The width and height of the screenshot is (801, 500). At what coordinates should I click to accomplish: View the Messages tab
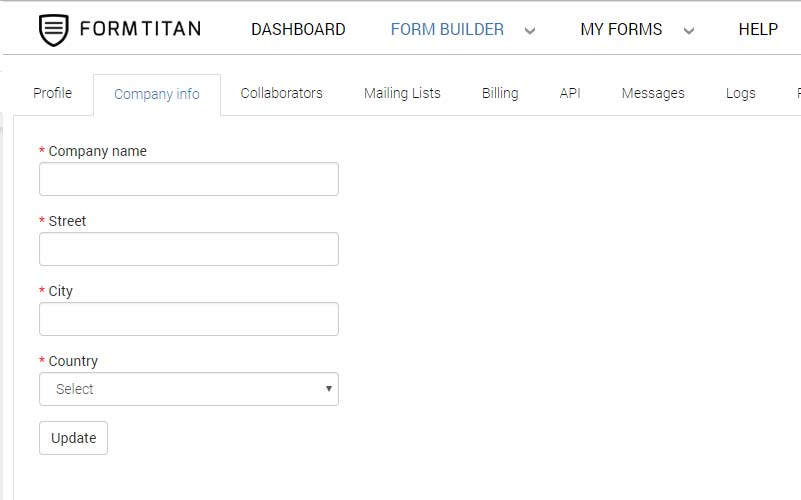point(653,93)
